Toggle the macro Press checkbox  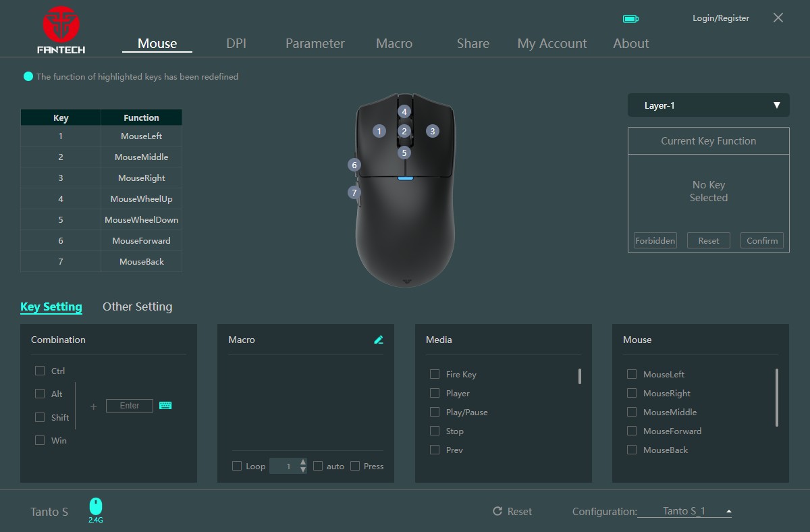point(355,466)
